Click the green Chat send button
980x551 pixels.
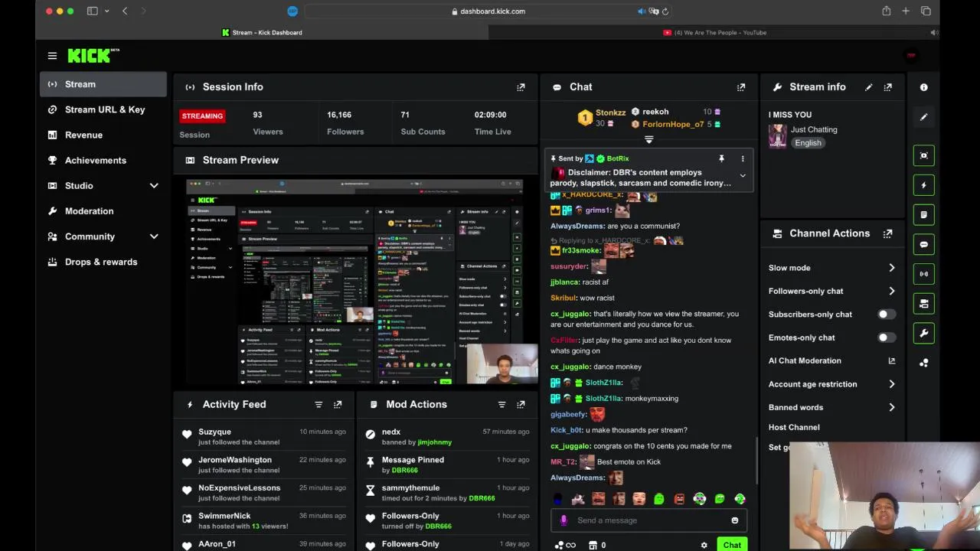pos(732,545)
